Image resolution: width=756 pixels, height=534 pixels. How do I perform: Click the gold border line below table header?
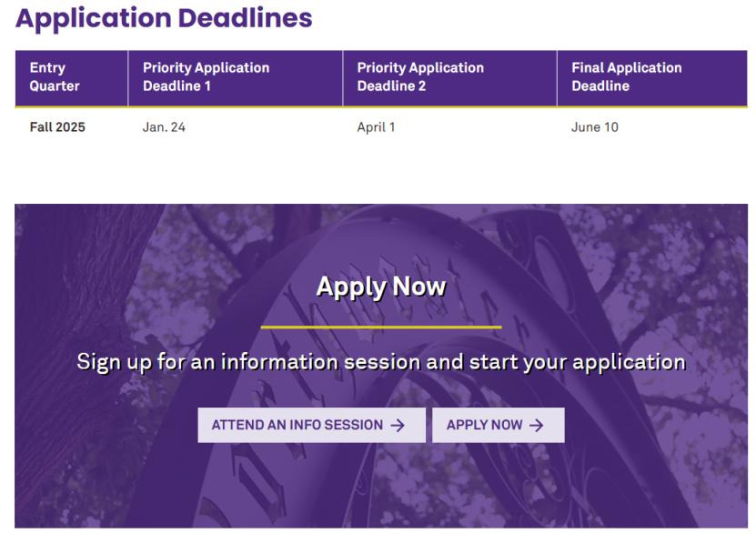tap(380, 106)
